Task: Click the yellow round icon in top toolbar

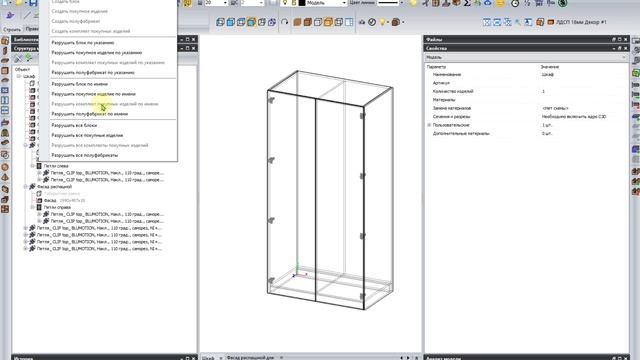Action: click(500, 3)
